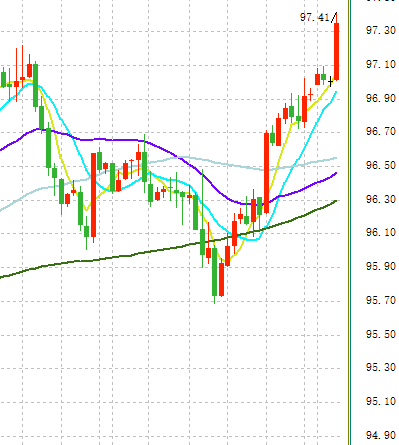
Task: Click the 96.30 price axis label
Action: (x=381, y=199)
